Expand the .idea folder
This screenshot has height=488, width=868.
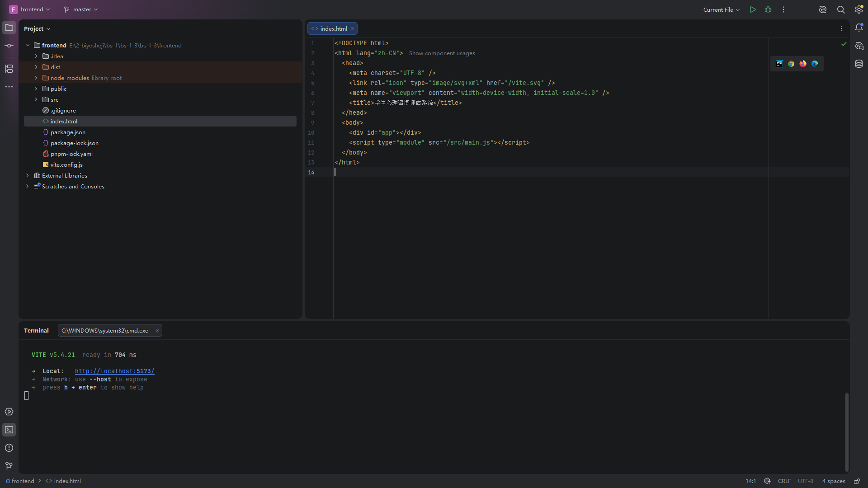pos(36,56)
